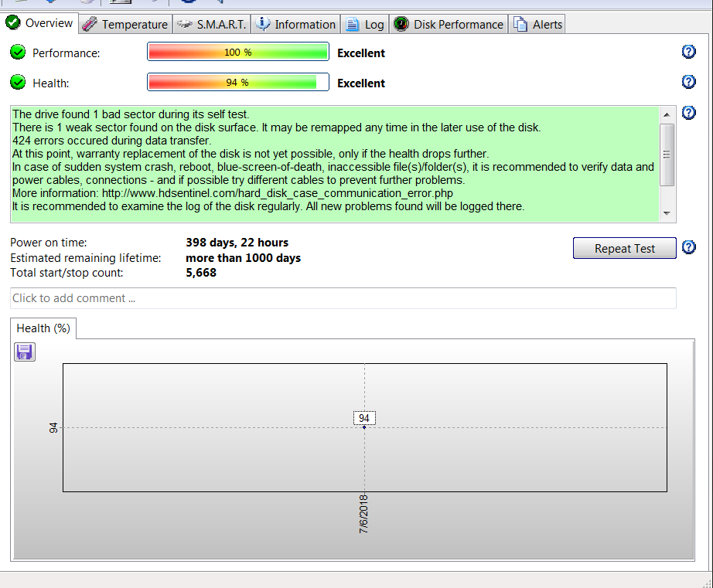Click the hdsentinel.com communication error URL text
The height and width of the screenshot is (588, 713).
(278, 193)
